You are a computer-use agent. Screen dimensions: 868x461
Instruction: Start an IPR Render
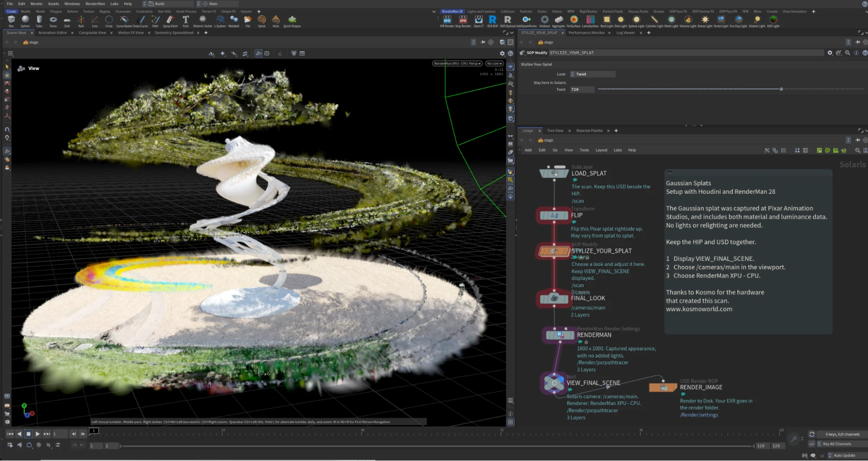coord(447,21)
